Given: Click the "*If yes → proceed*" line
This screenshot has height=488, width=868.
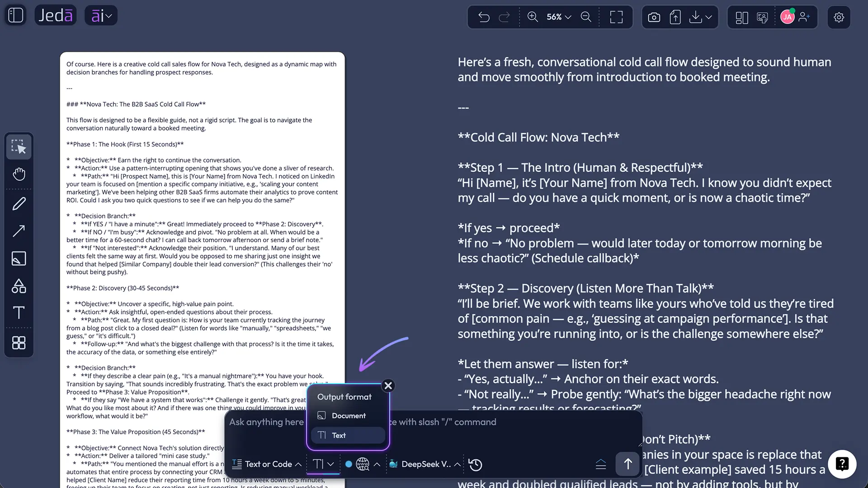Looking at the screenshot, I should [509, 228].
